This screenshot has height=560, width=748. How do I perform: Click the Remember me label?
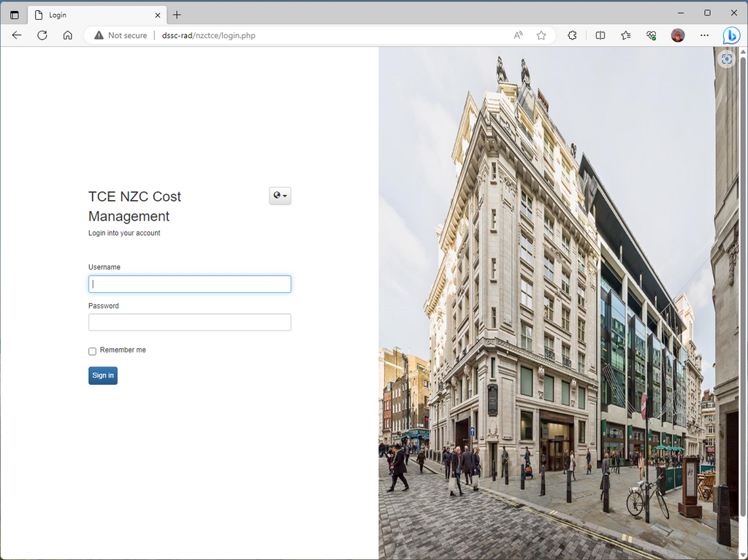tap(123, 350)
